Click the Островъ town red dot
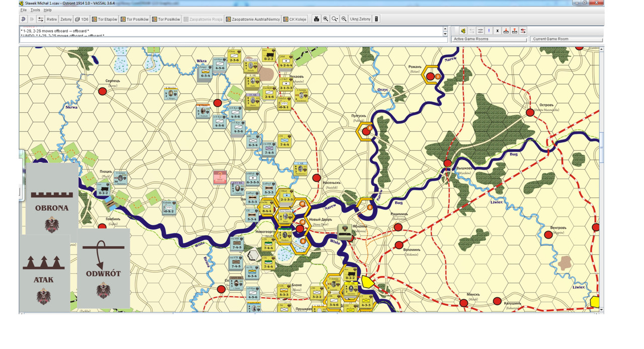 point(530,112)
